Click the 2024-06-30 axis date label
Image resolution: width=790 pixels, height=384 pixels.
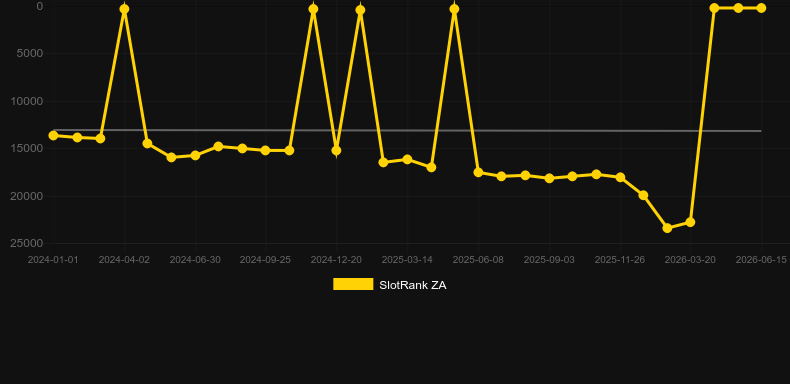[195, 260]
